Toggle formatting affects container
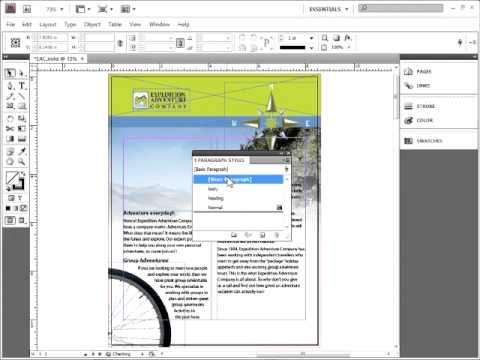Screen dimensions: 480x360 click(x=11, y=198)
